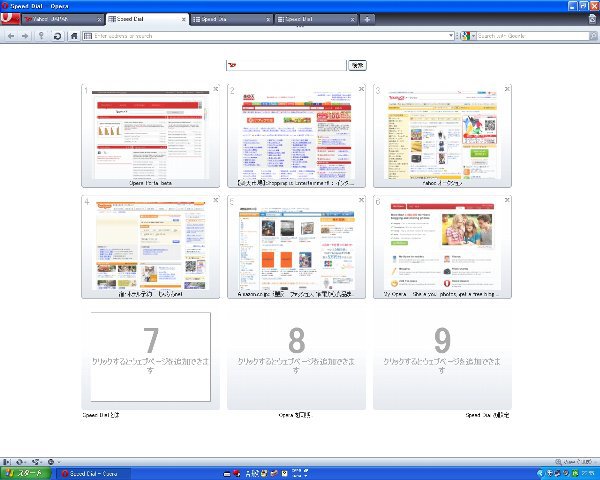Expand the address bar history dropdown
Viewport: 600px width, 480px height.
(x=452, y=36)
